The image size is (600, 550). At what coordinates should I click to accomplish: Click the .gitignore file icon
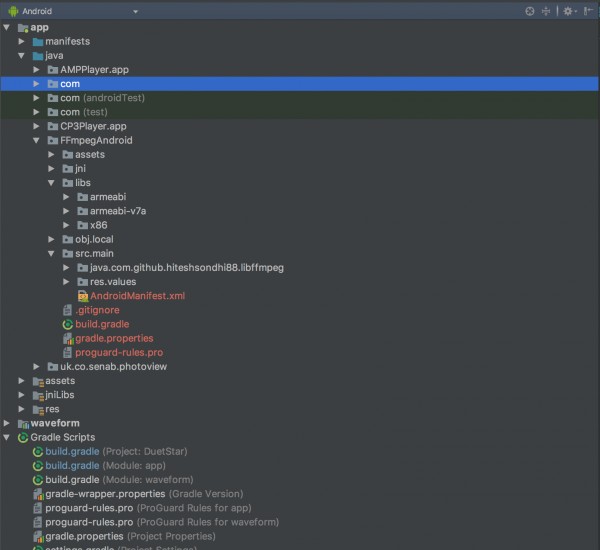click(x=68, y=310)
